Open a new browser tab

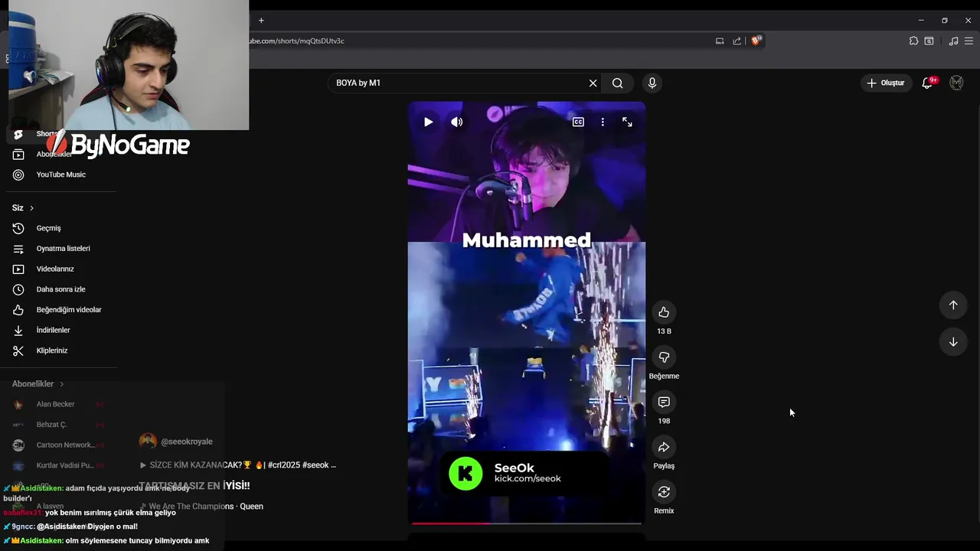tap(261, 20)
